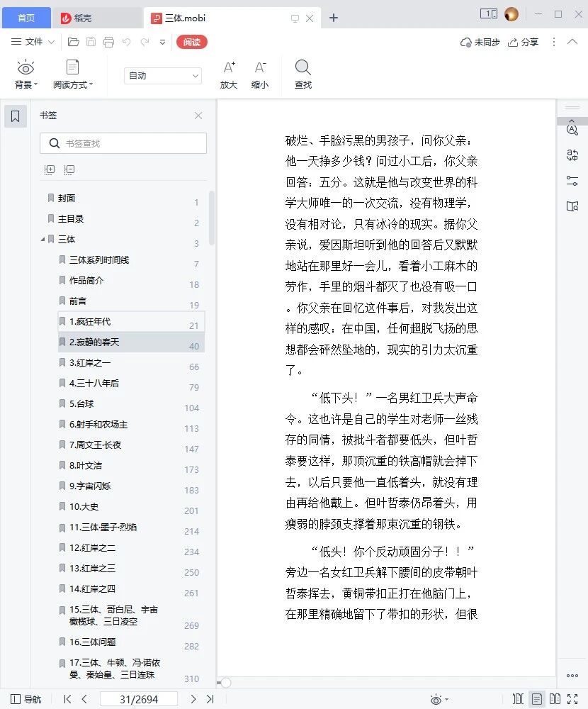Click the 放大 enlarge font icon
The height and width of the screenshot is (709, 588).
point(229,75)
